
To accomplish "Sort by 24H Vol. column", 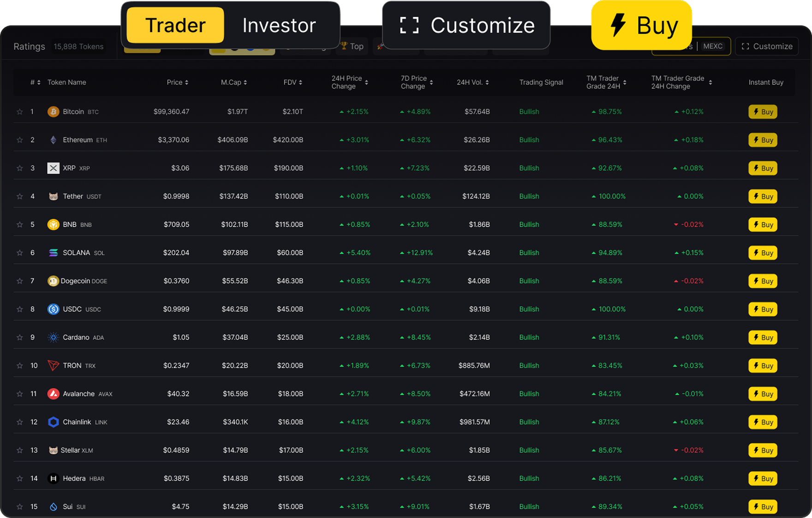I will 473,82.
